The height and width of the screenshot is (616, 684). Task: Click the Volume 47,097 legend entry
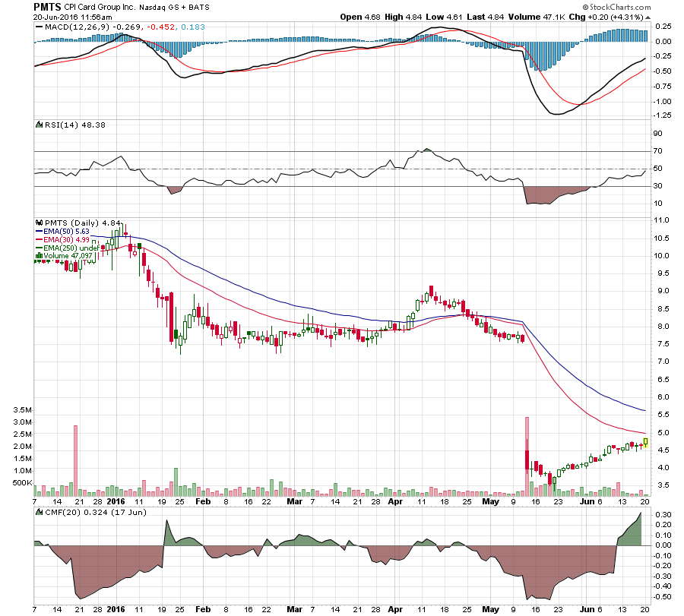pyautogui.click(x=68, y=255)
